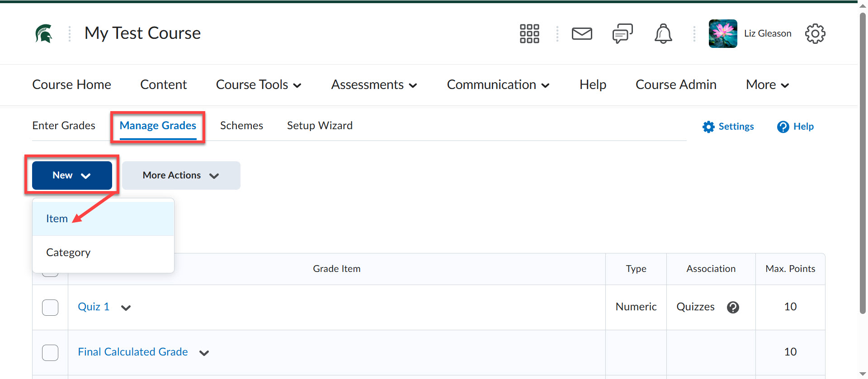Click Liz Gleason's profile picture
868x379 pixels.
point(722,33)
